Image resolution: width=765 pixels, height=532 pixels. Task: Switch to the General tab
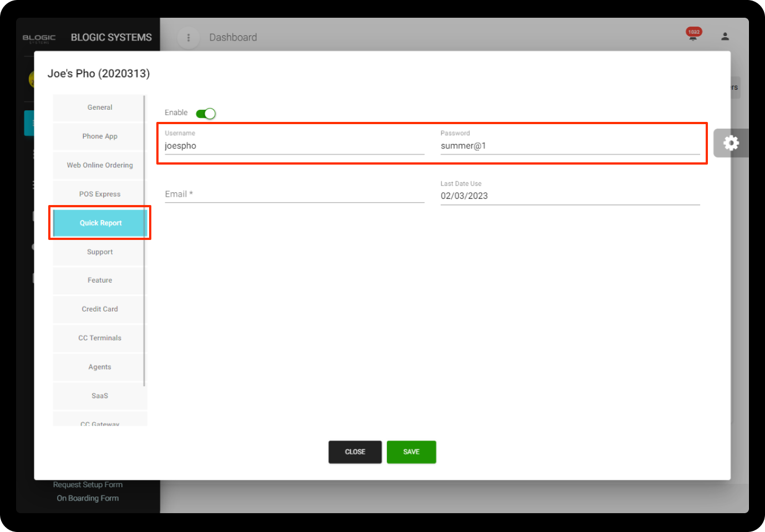[x=100, y=108]
